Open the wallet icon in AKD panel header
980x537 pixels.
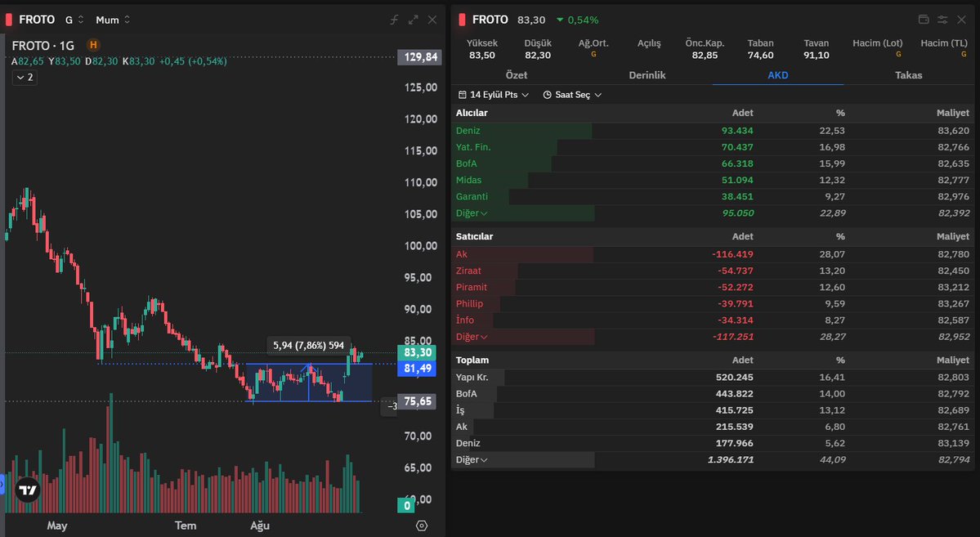(x=923, y=20)
